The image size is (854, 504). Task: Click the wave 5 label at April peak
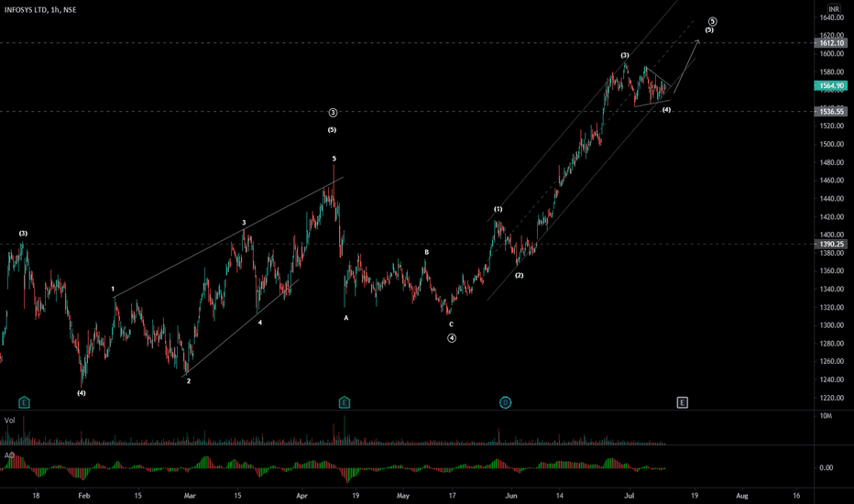click(x=334, y=159)
